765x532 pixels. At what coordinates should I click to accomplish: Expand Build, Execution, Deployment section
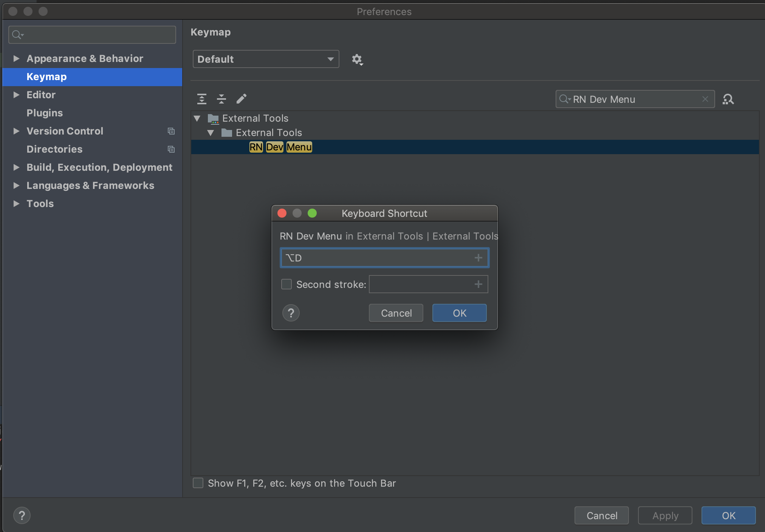tap(16, 167)
